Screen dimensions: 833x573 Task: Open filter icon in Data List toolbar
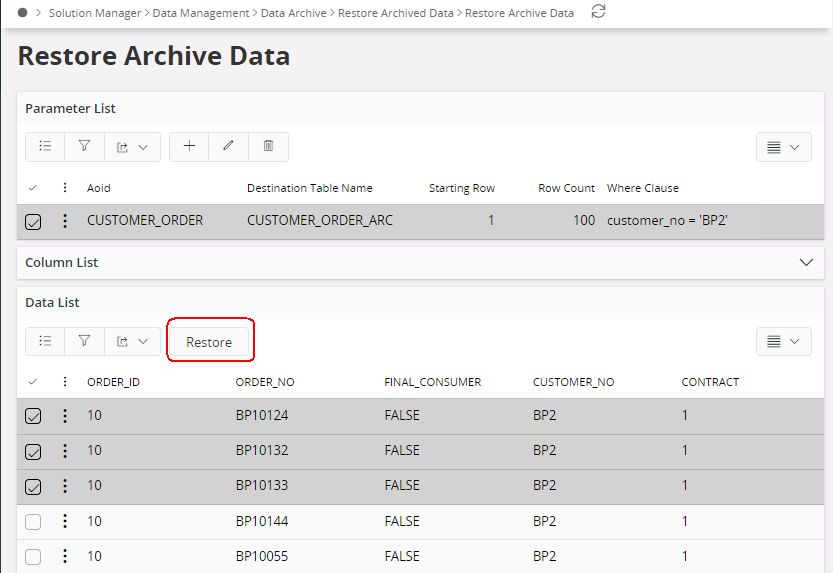pyautogui.click(x=84, y=341)
